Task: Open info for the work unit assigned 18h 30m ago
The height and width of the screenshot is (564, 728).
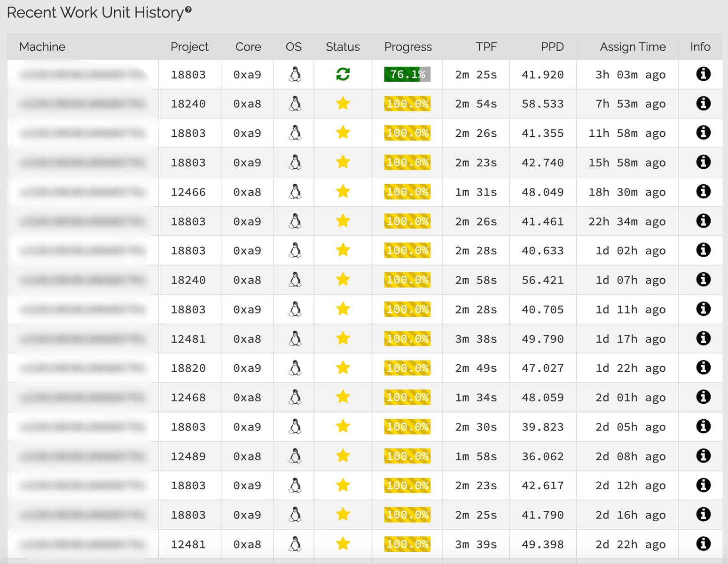Action: 703,192
